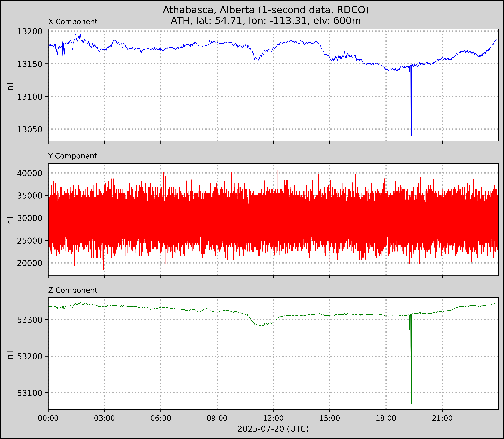Click the 21:00 time tick label

click(x=442, y=418)
